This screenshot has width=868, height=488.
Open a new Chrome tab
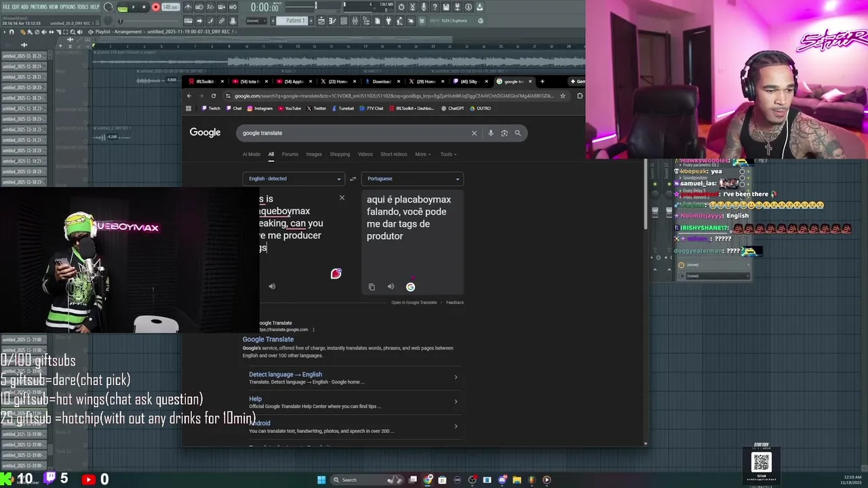(x=542, y=81)
